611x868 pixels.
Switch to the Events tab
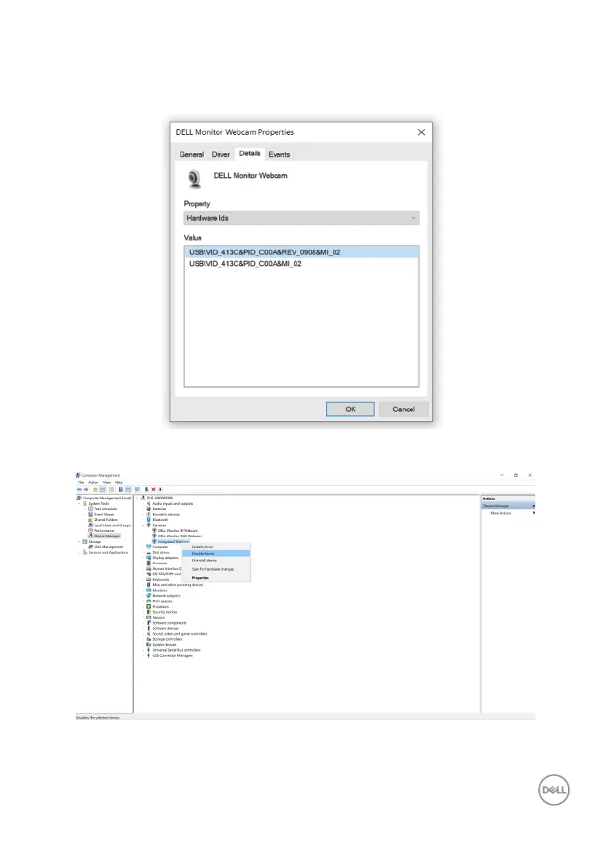click(279, 155)
